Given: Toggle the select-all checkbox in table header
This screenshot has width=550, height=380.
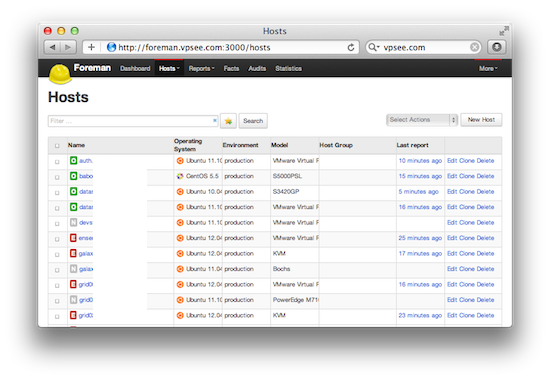Looking at the screenshot, I should [57, 146].
